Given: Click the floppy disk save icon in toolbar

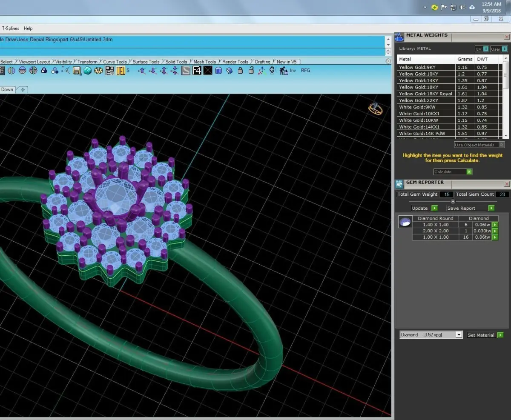Looking at the screenshot, I should [x=77, y=71].
